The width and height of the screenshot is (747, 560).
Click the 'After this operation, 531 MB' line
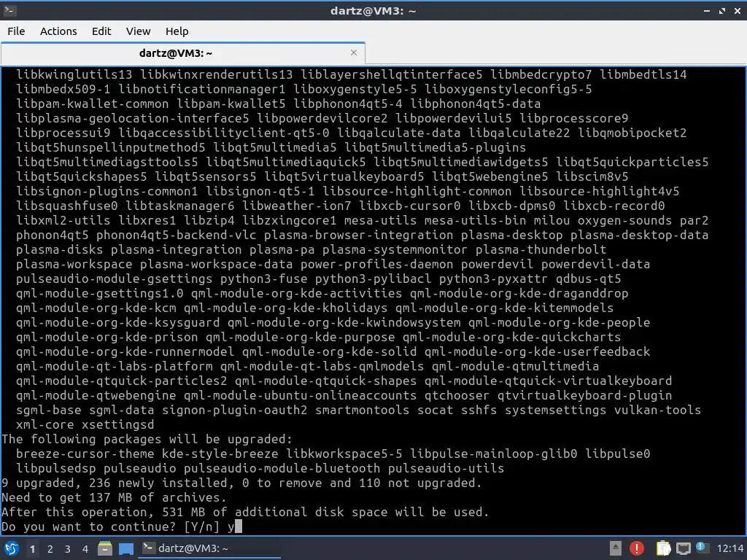(x=245, y=512)
